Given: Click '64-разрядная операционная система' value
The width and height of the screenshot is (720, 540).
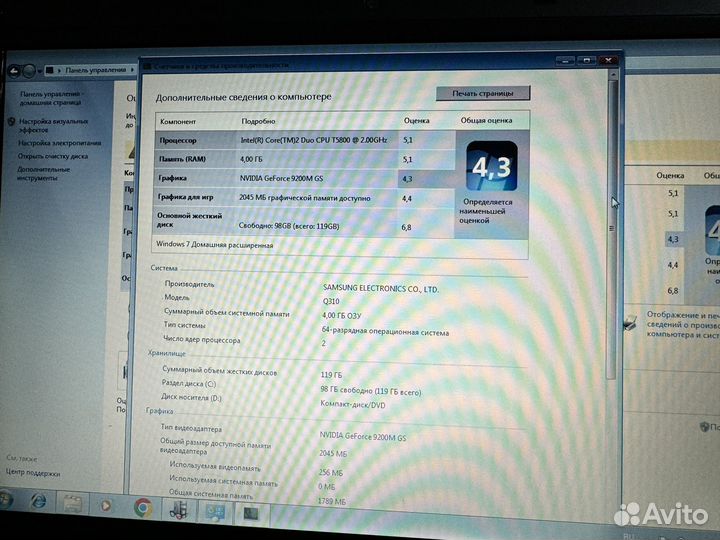Looking at the screenshot, I should [x=385, y=332].
